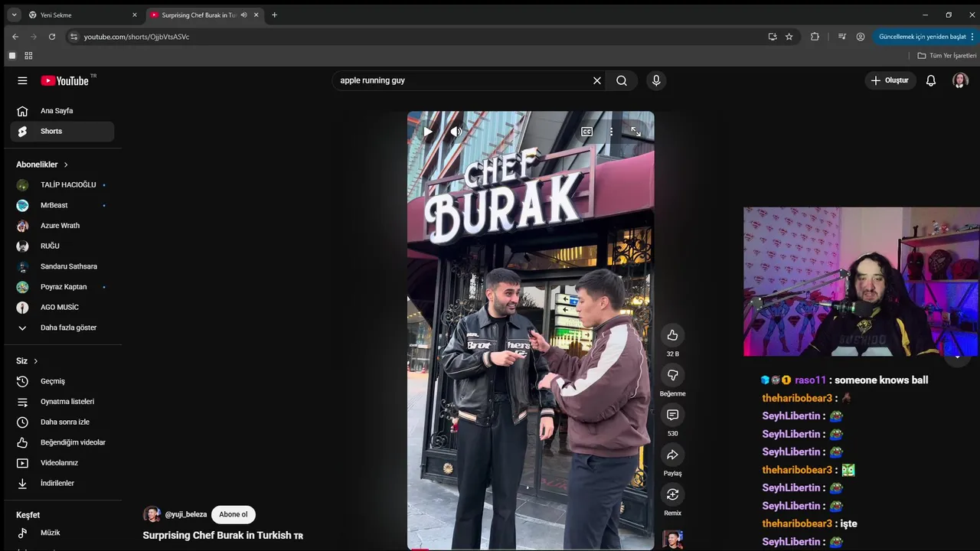
Task: Reload the browser page
Action: [x=52, y=37]
